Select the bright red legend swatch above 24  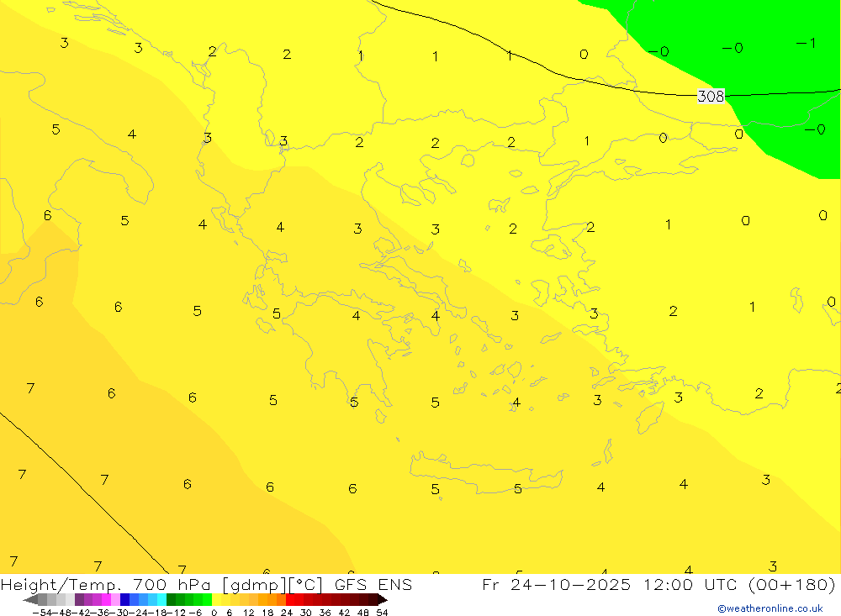[x=290, y=599]
